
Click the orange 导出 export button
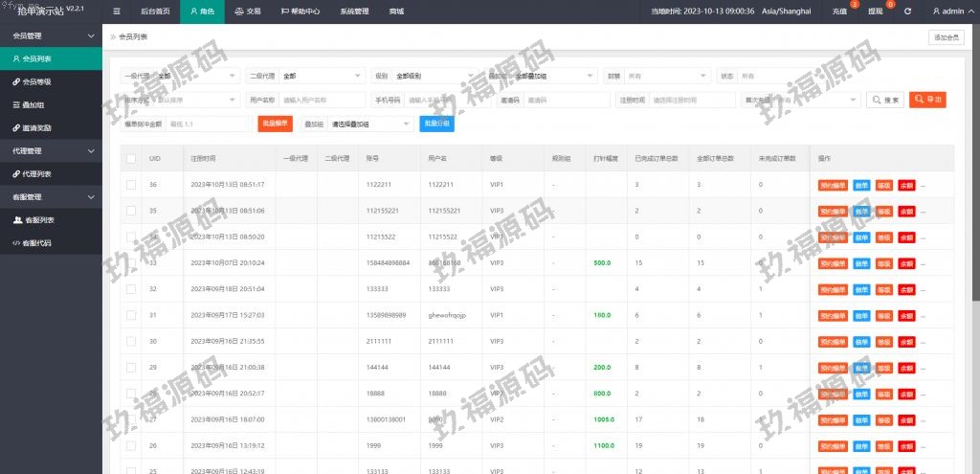point(927,100)
